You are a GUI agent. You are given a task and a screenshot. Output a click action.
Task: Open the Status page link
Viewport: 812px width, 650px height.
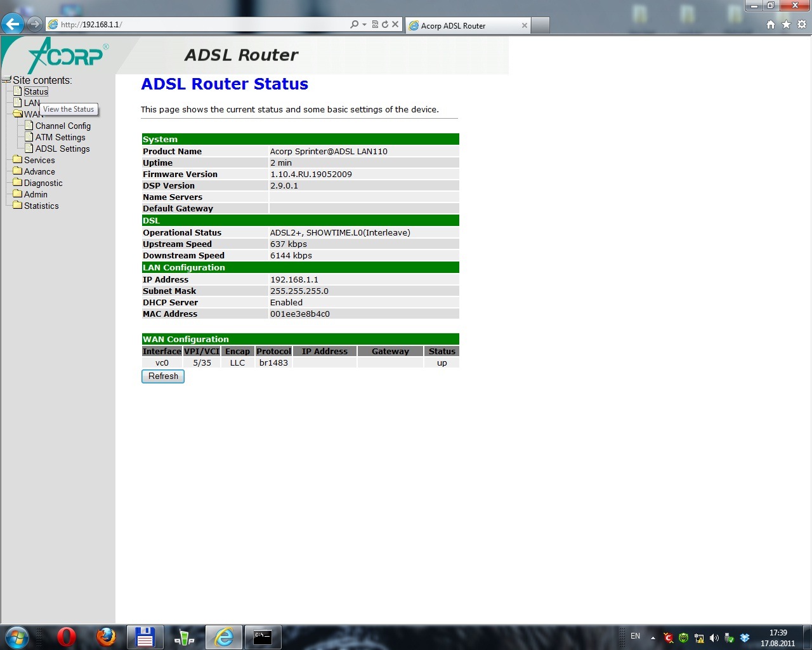(36, 91)
